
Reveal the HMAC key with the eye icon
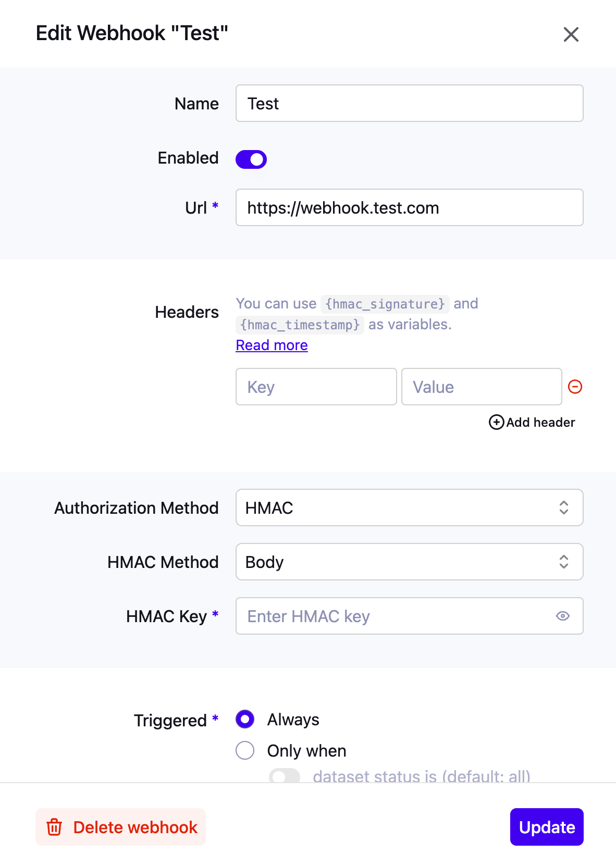point(562,616)
